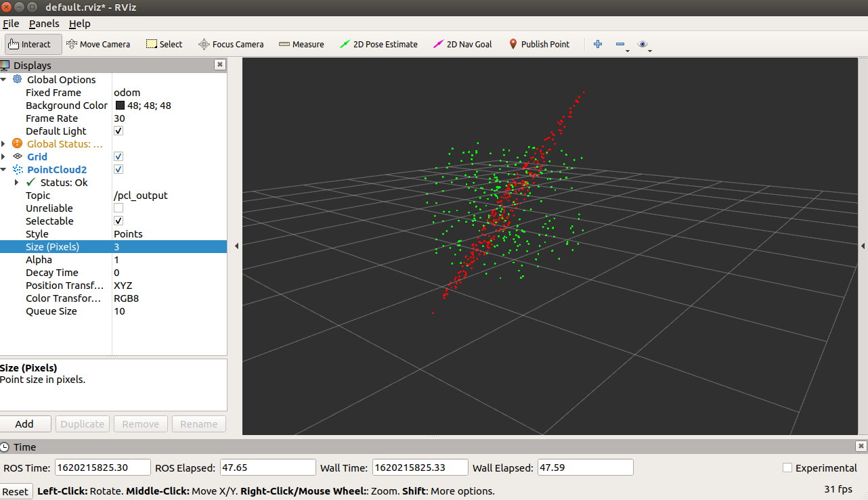Expand right panel with edge arrow
The image size is (868, 500).
coord(863,246)
